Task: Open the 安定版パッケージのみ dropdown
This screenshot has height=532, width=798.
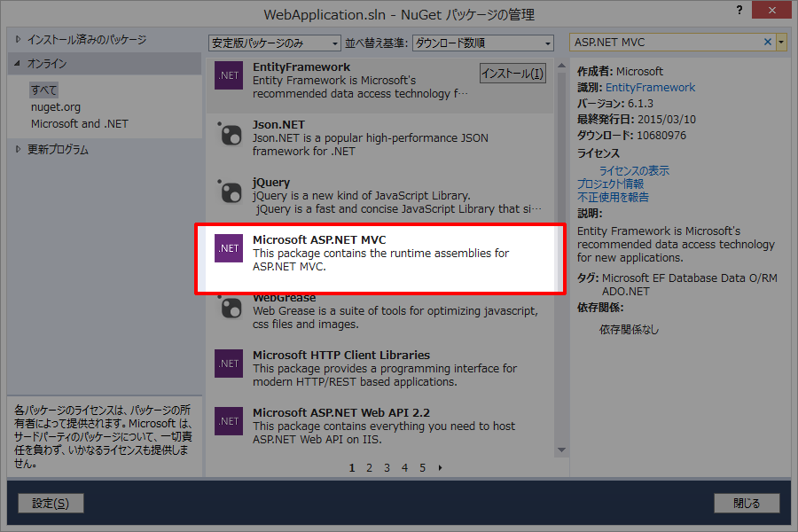Action: click(x=274, y=43)
